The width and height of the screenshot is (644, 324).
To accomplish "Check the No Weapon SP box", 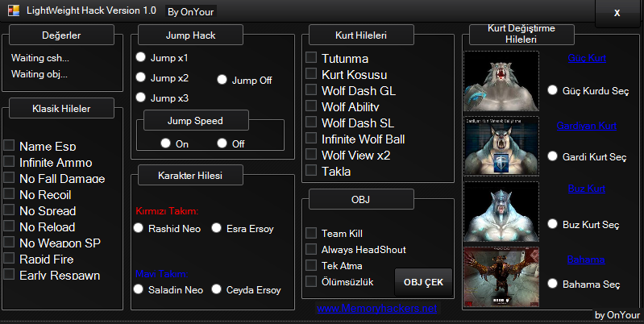I will (x=9, y=242).
